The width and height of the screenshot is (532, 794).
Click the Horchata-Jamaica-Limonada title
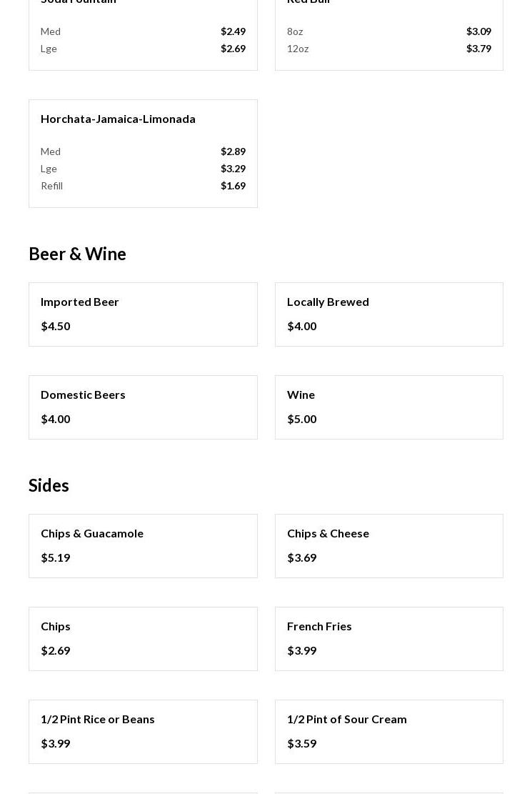pyautogui.click(x=118, y=119)
